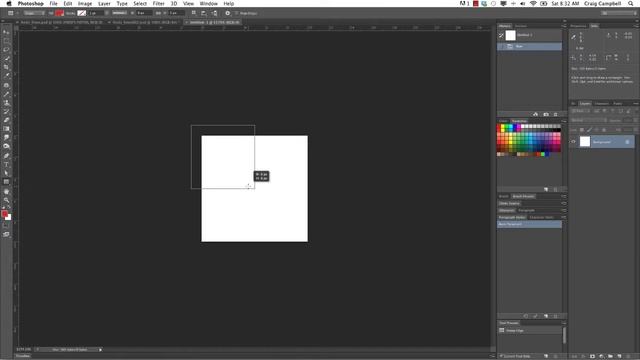Screen dimensions: 640x360
Task: Open the stroke type dropdown in options bar
Action: (120, 13)
